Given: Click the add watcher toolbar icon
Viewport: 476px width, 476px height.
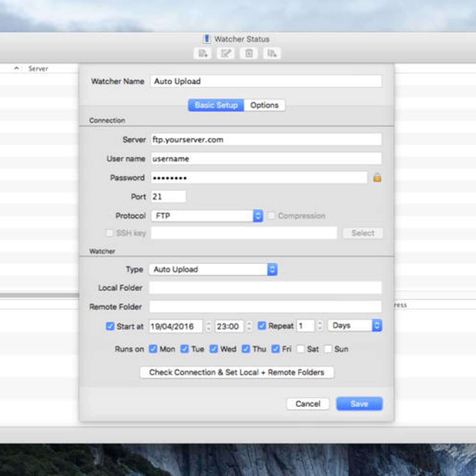Looking at the screenshot, I should click(203, 53).
